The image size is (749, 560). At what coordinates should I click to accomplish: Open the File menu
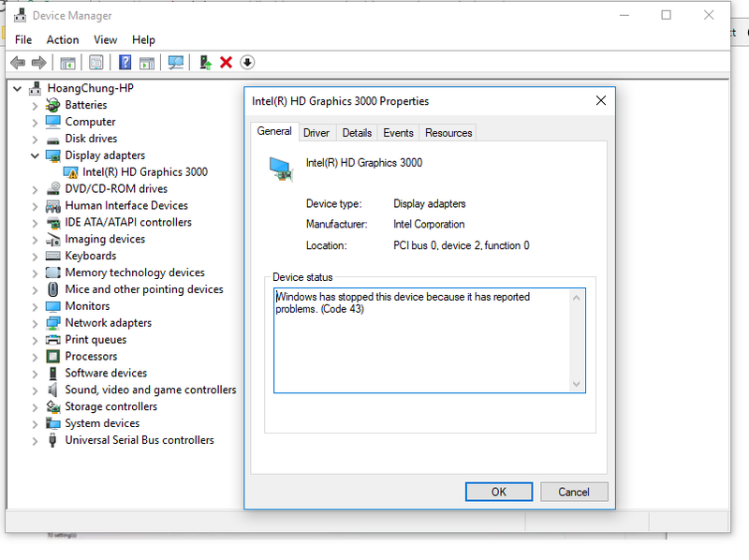click(23, 39)
